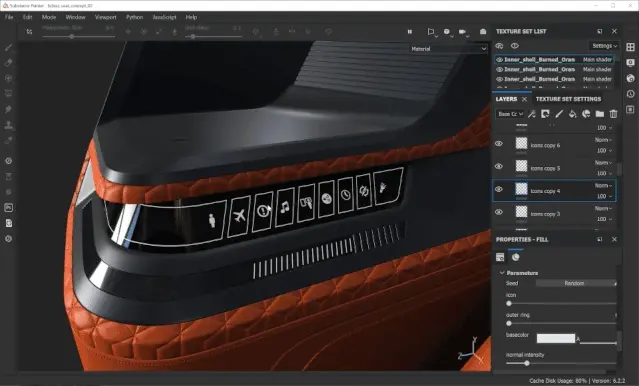Hide the icons copy 6 layer
Viewport: 639px width, 386px height.
tap(499, 144)
